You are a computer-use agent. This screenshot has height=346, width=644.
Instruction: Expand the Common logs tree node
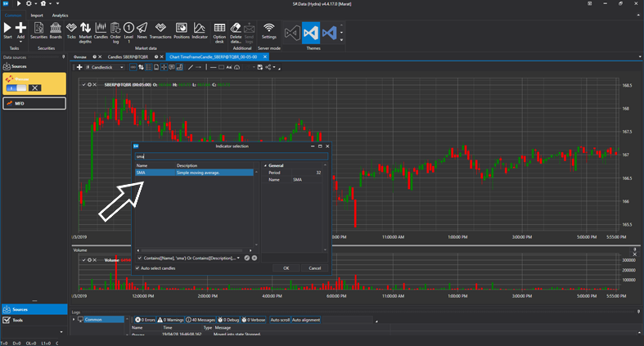75,319
